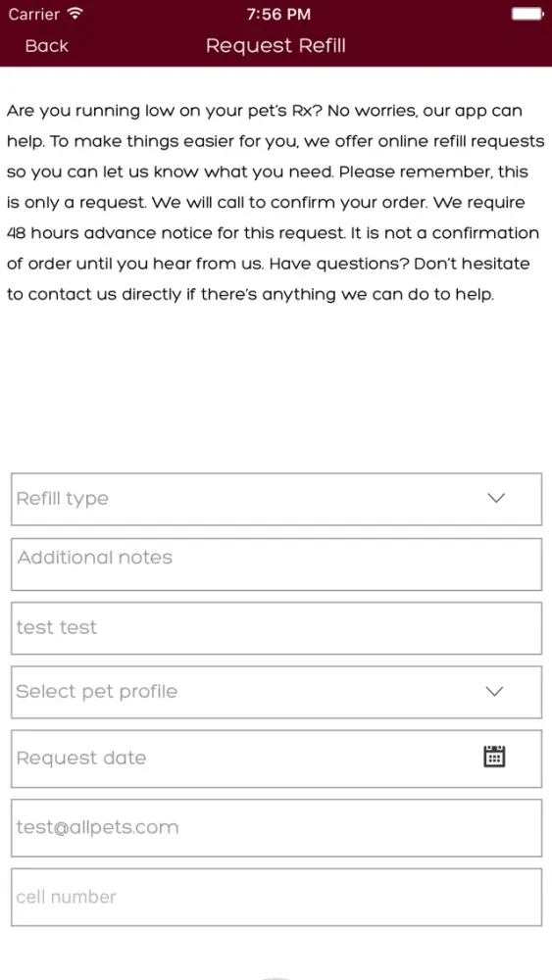Expand the Refill type chevron arrow
552x980 pixels.
coord(496,498)
